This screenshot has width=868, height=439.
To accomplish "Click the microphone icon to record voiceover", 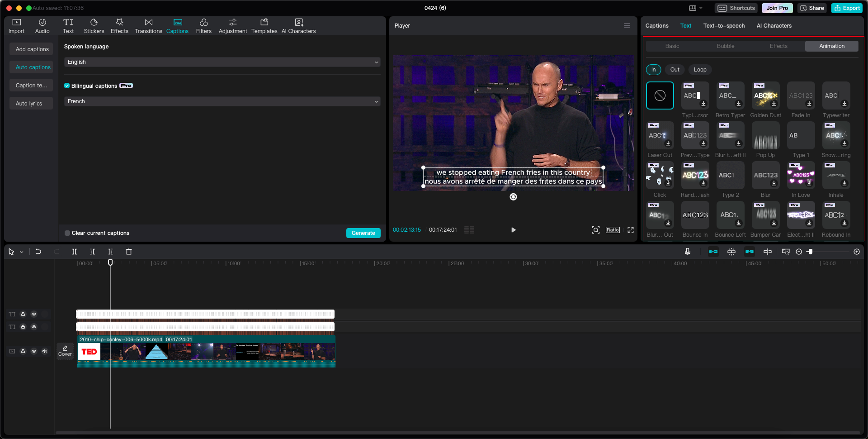I will point(687,252).
